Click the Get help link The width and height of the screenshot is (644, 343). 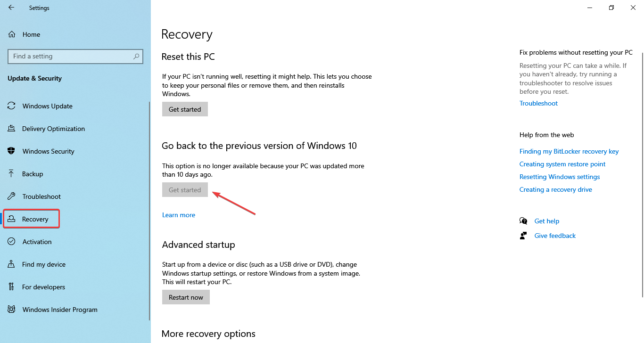point(546,221)
